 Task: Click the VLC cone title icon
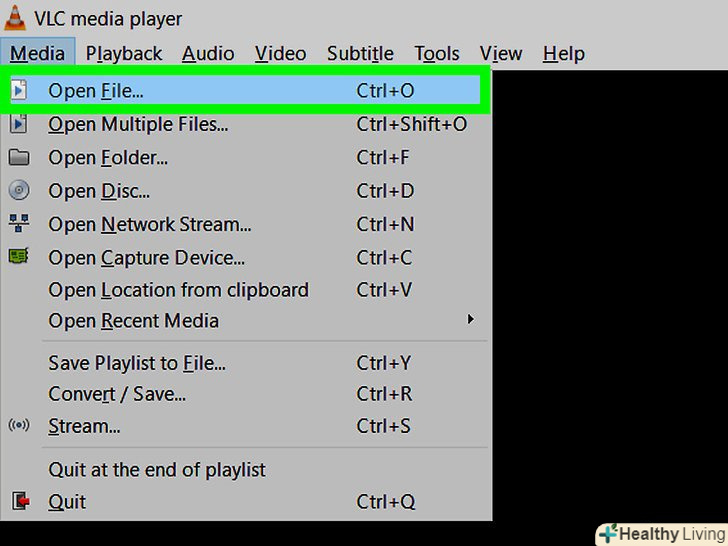click(x=15, y=18)
